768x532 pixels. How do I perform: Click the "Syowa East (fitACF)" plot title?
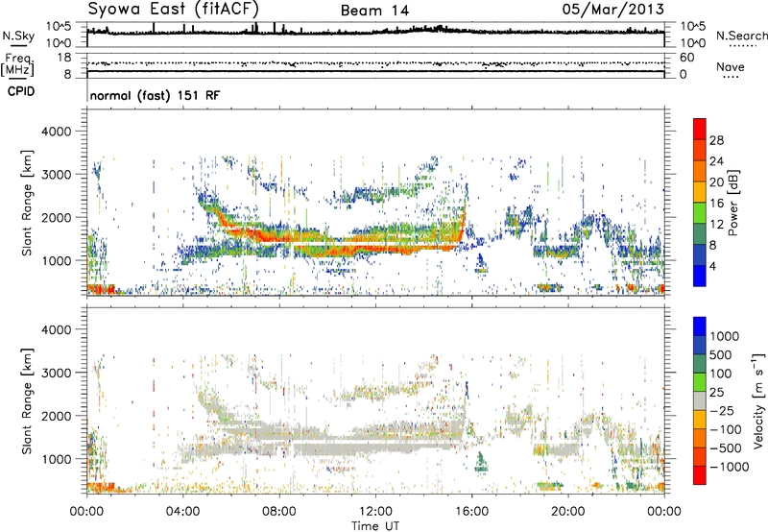173,9
